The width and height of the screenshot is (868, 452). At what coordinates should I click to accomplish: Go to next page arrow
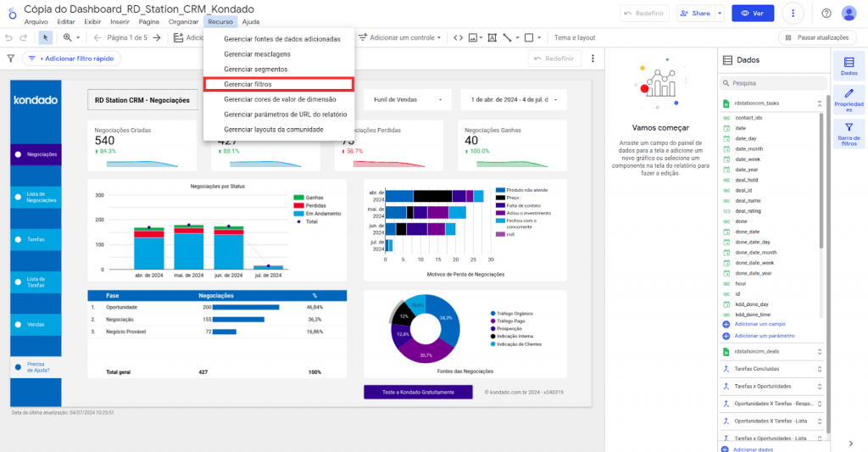[156, 37]
